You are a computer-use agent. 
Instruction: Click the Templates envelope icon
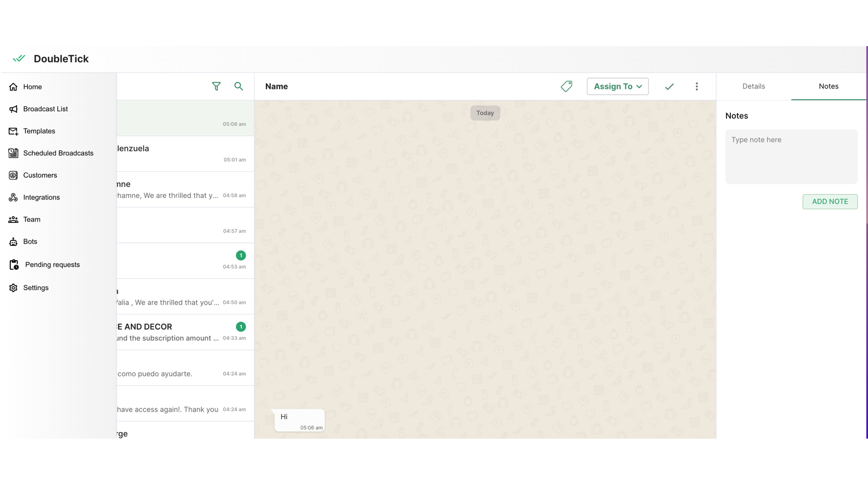coord(14,131)
